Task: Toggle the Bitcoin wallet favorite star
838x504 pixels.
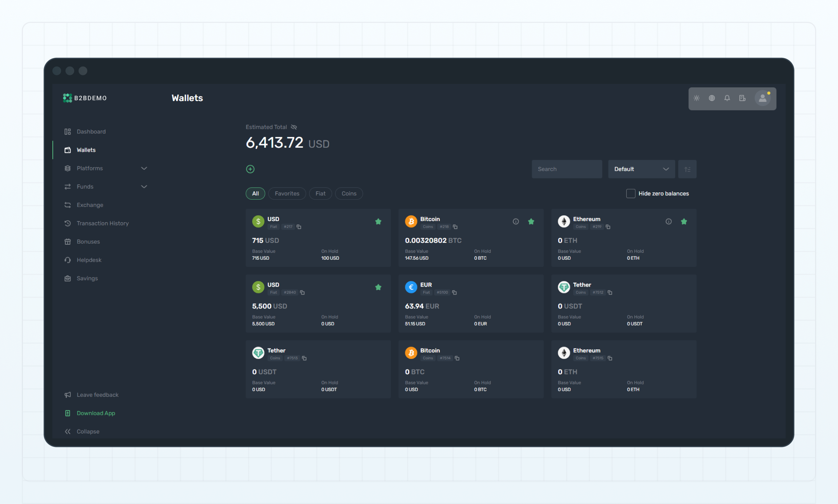Action: (x=531, y=221)
